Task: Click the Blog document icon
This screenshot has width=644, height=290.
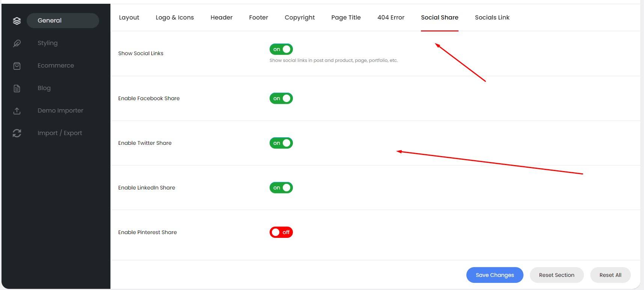Action: (17, 88)
